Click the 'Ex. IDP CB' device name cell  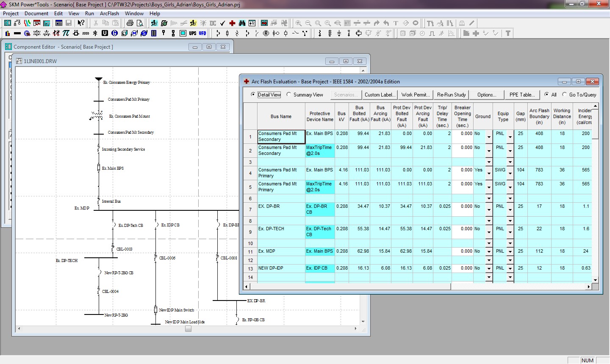[x=320, y=268]
